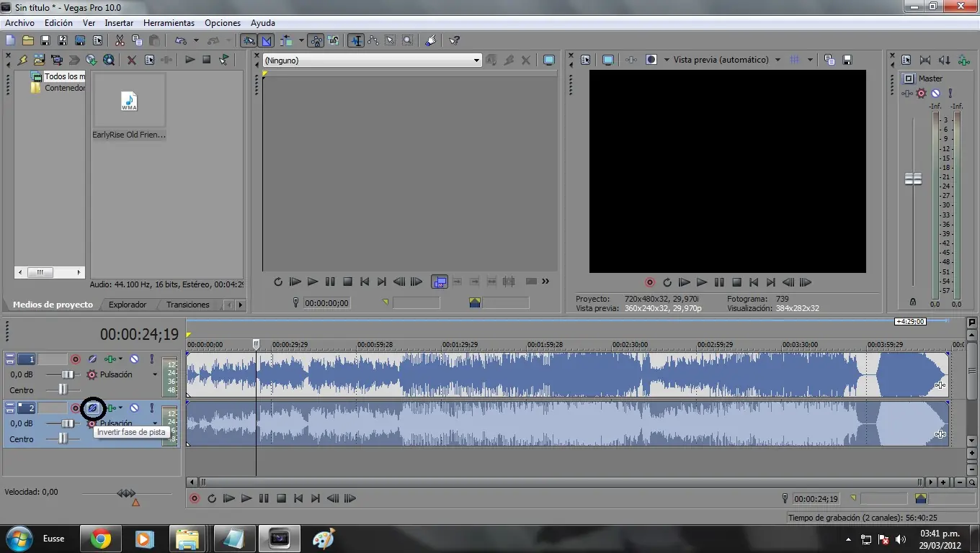Select the Envelope edit tool icon
This screenshot has width=980, height=553.
pyautogui.click(x=373, y=41)
